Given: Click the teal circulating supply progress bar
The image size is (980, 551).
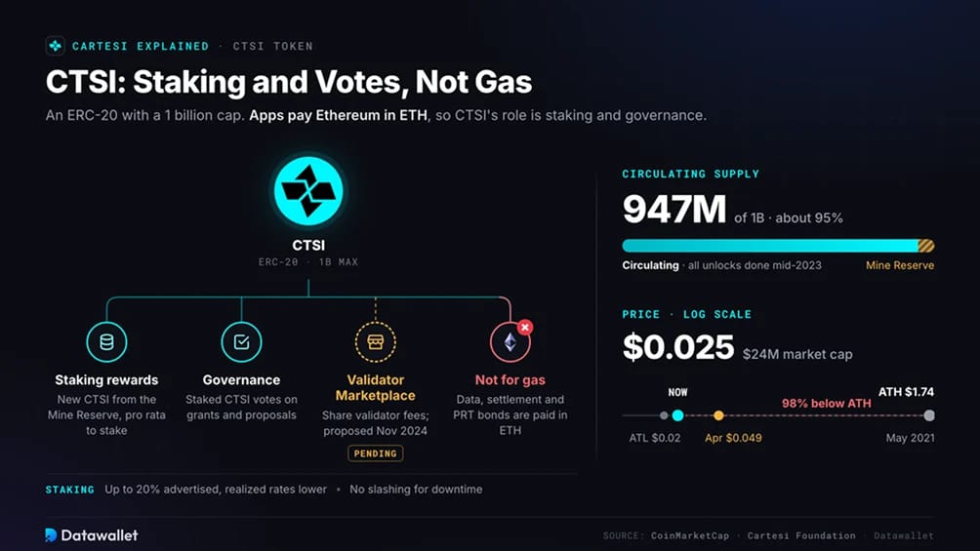Looking at the screenshot, I should tap(770, 246).
